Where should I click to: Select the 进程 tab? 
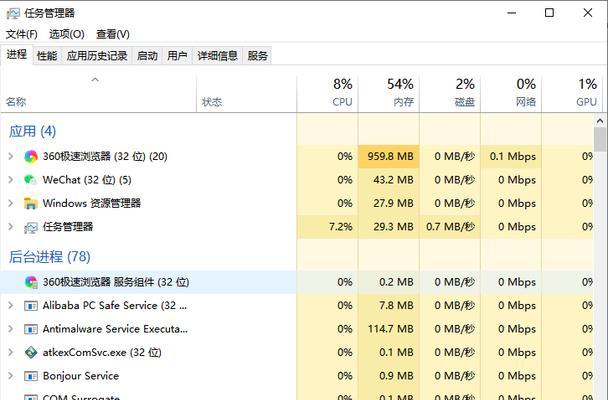[17, 55]
